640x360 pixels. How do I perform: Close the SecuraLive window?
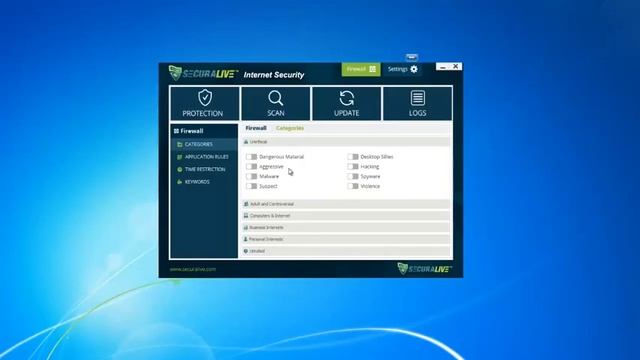pos(456,67)
